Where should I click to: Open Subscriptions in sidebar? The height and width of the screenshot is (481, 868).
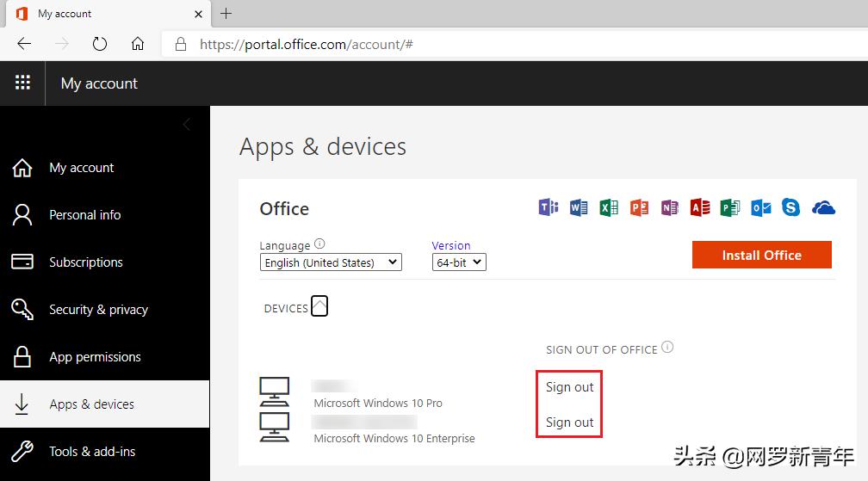click(105, 262)
